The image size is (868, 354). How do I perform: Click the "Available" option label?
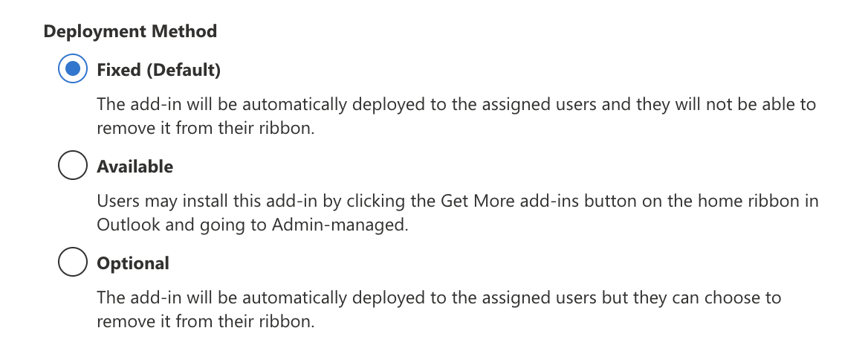click(x=135, y=167)
